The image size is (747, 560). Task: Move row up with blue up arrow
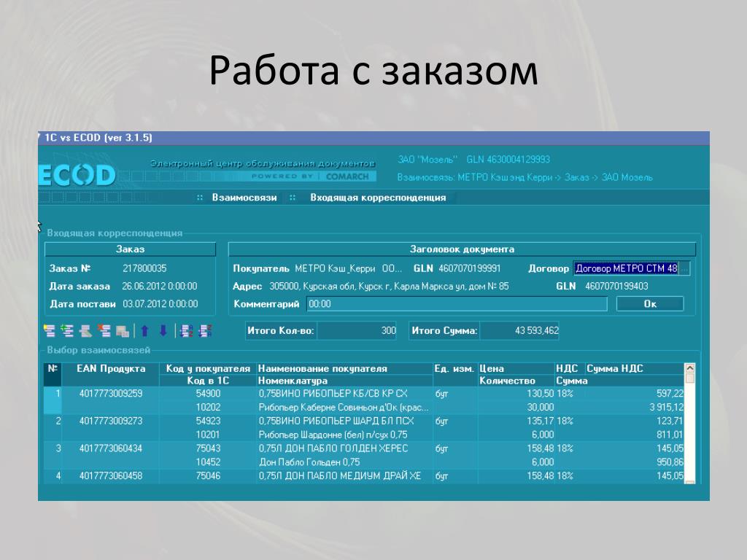coord(145,330)
